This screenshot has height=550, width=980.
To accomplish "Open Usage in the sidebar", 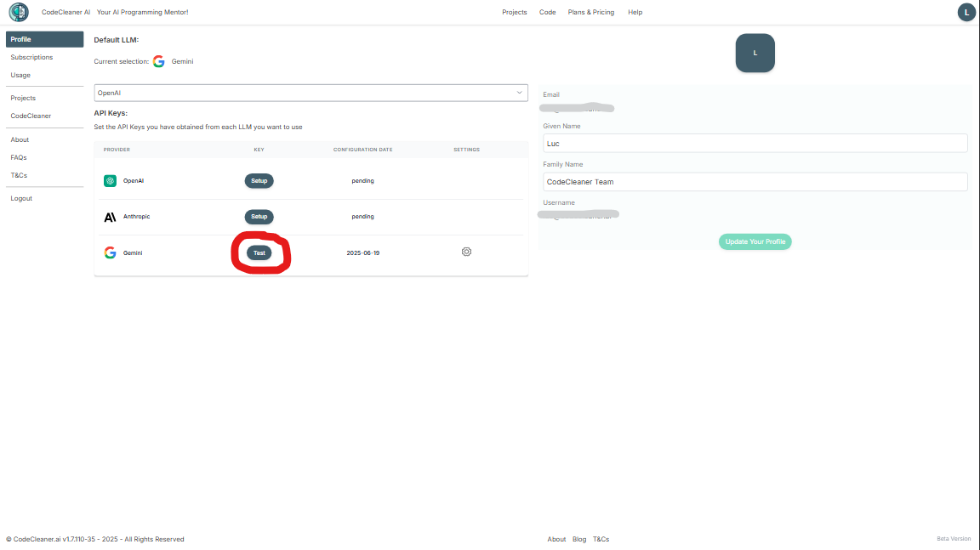I will point(20,75).
